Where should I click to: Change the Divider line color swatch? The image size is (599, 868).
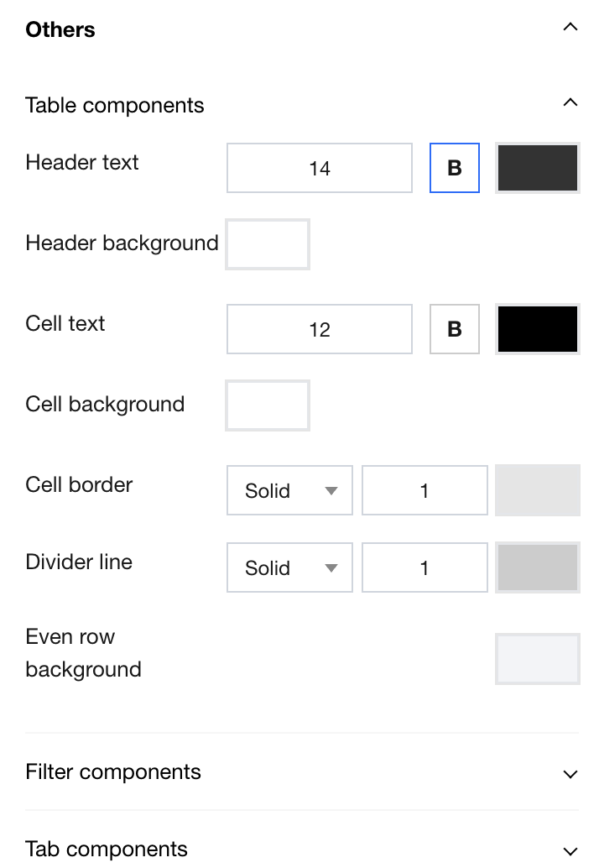[x=538, y=567]
